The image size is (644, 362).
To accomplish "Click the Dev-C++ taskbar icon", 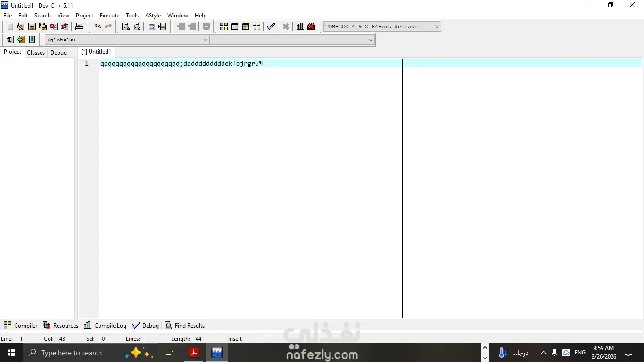I will (x=217, y=353).
